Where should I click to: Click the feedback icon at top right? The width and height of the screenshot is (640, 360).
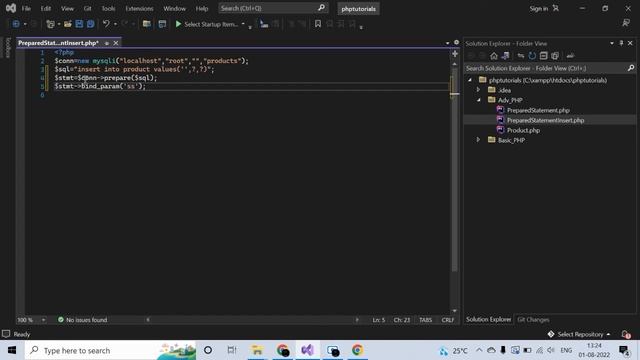pyautogui.click(x=626, y=23)
